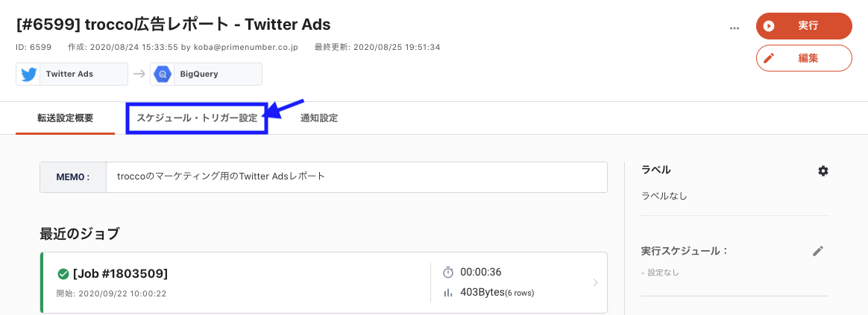This screenshot has width=868, height=315.
Task: Click 最終更新 timestamp text
Action: click(x=377, y=48)
